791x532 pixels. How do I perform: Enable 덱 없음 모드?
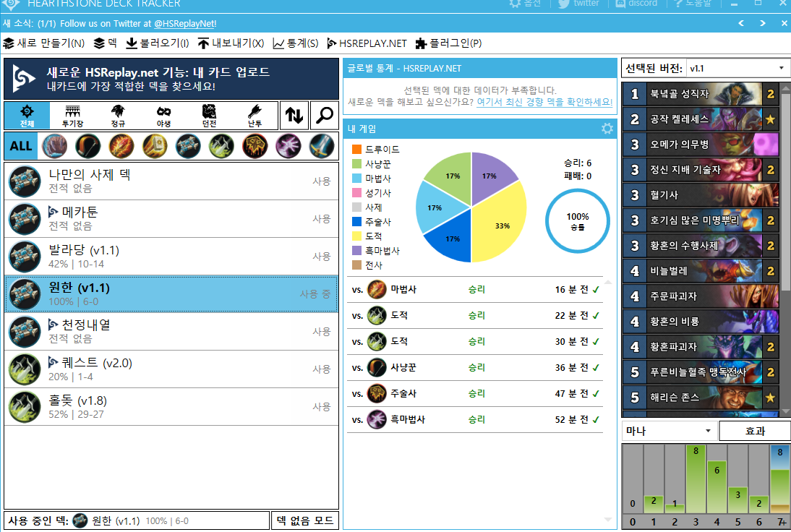(x=305, y=520)
